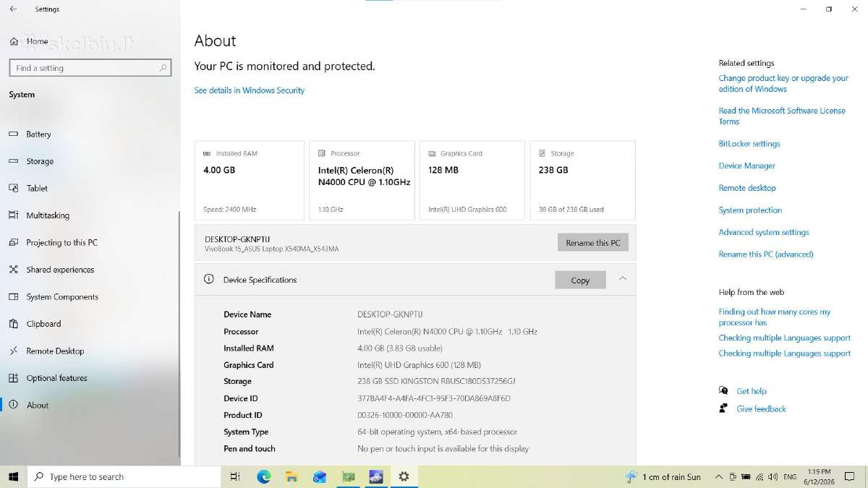The width and height of the screenshot is (868, 488).
Task: Click the Find a setting search box
Action: click(x=90, y=68)
